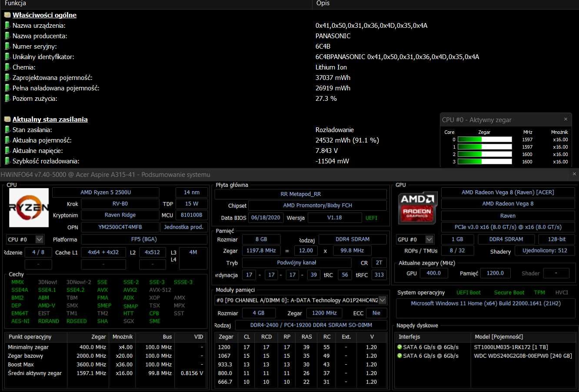Click Core 0 clock usage bar
Viewport: 579px width, 392px height.
click(x=485, y=140)
